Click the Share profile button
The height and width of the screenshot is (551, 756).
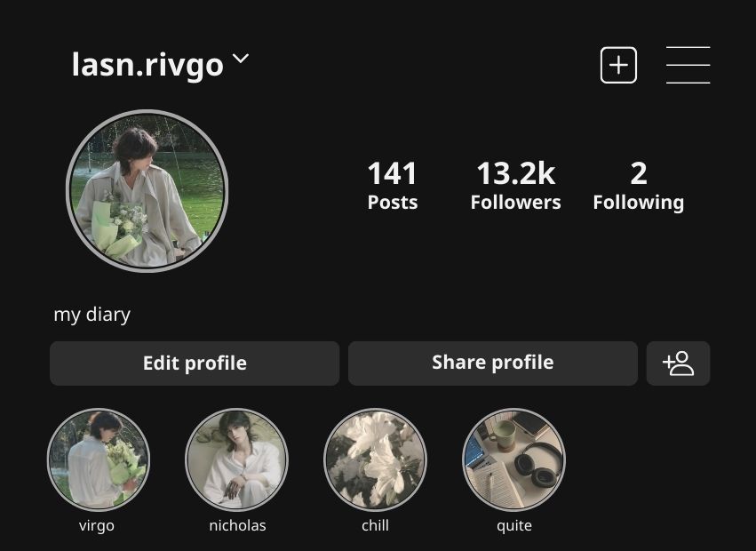(493, 363)
